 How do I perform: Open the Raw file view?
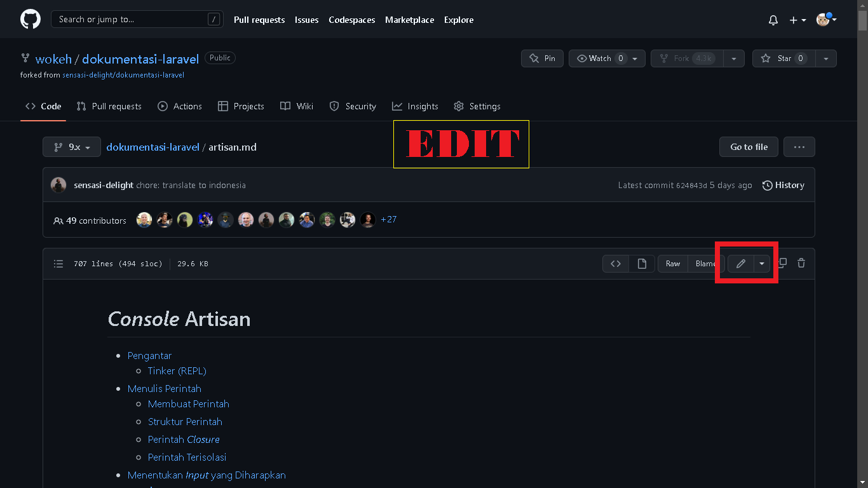click(x=673, y=264)
